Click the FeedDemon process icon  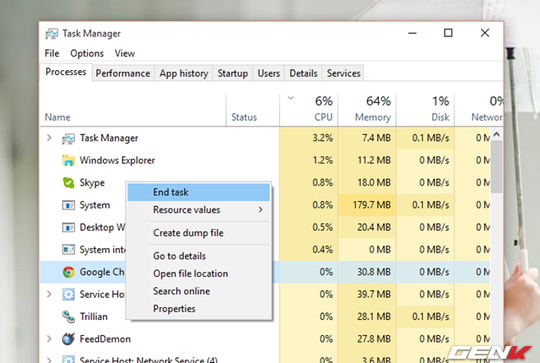coord(68,339)
